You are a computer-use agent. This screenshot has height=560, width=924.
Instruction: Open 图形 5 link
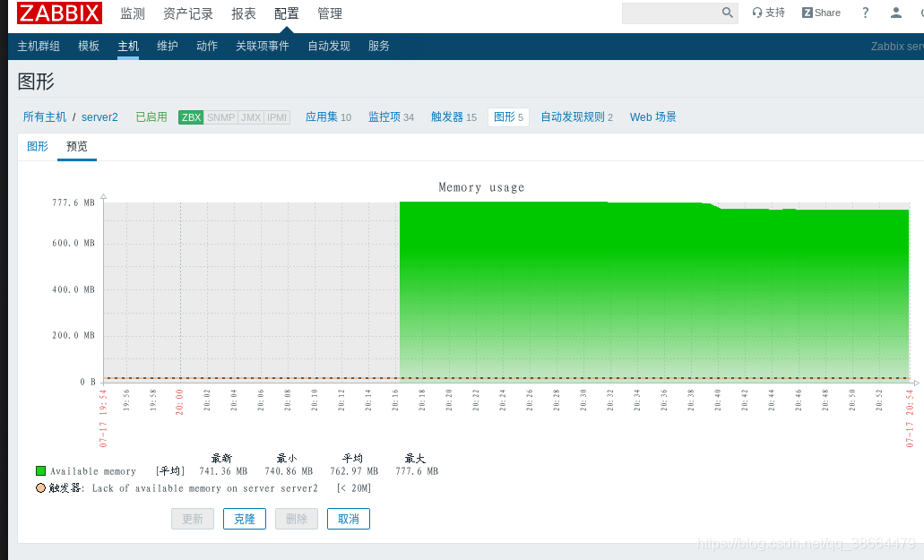[x=508, y=117]
